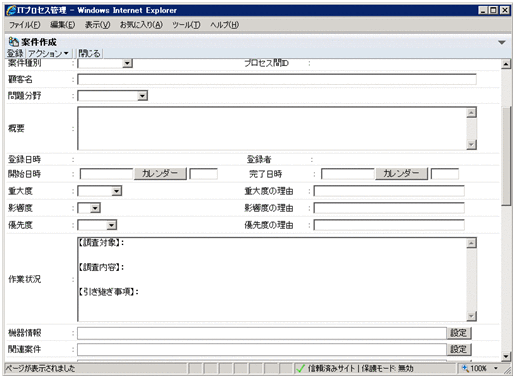Click the 登録日時 label

(x=24, y=160)
